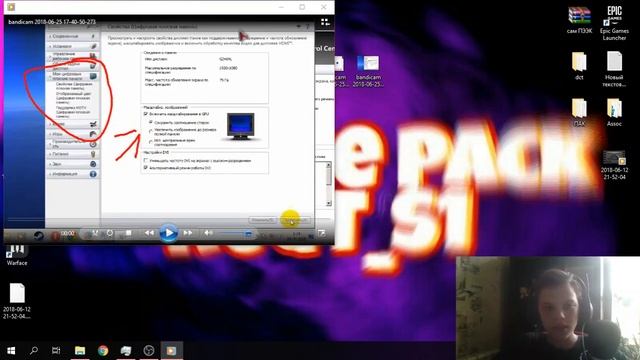This screenshot has height=360, width=640.
Task: Open File Explorer from the taskbar
Action: coord(80,351)
